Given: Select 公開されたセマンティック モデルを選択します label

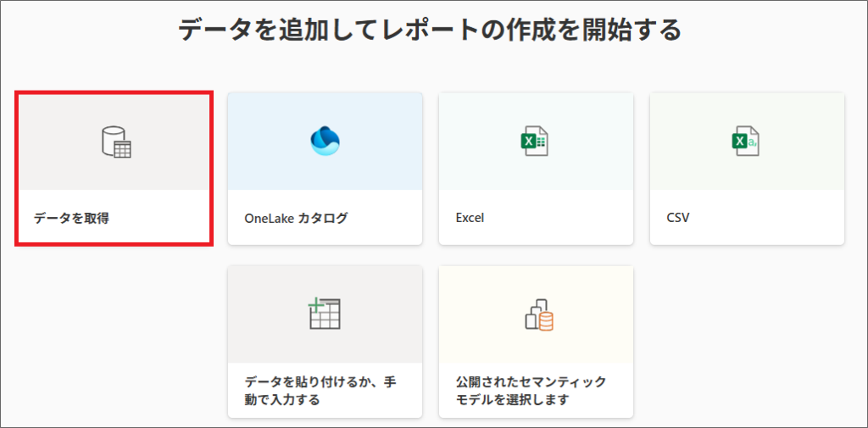Looking at the screenshot, I should pyautogui.click(x=531, y=391).
